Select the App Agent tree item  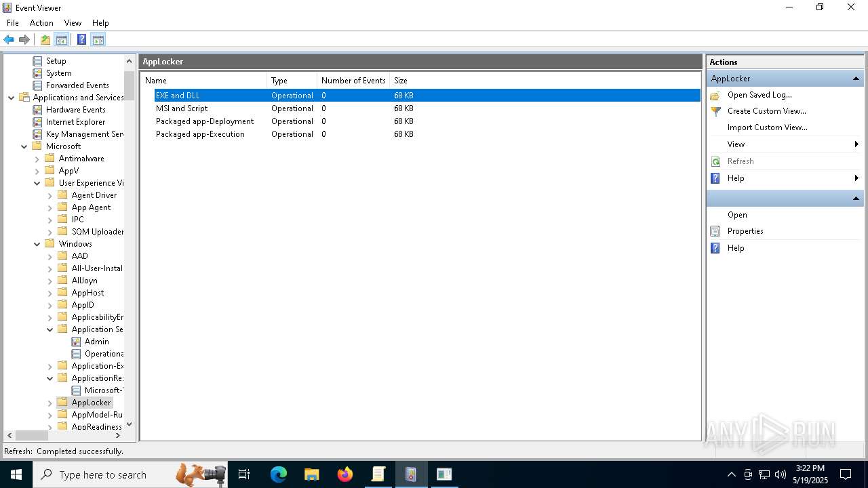pyautogui.click(x=91, y=207)
